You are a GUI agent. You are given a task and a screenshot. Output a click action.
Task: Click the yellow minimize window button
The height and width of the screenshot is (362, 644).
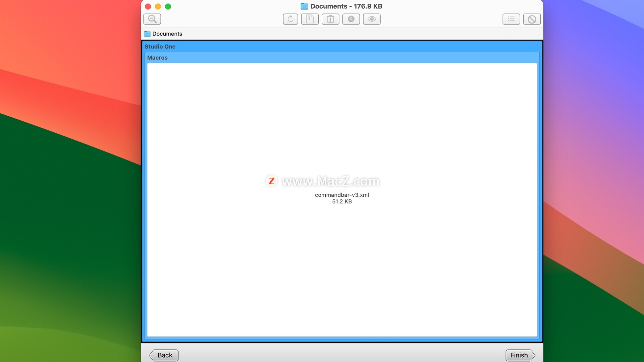coord(158,6)
